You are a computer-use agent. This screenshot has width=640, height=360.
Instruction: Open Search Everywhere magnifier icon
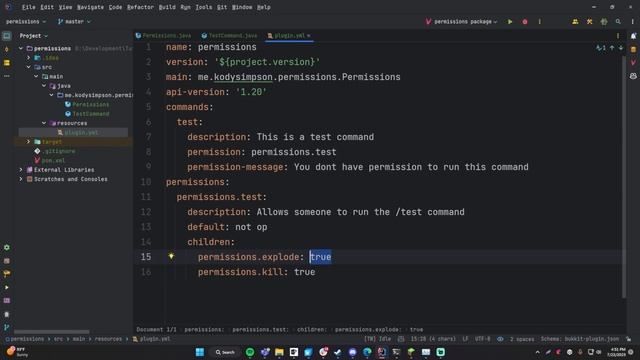[618, 22]
